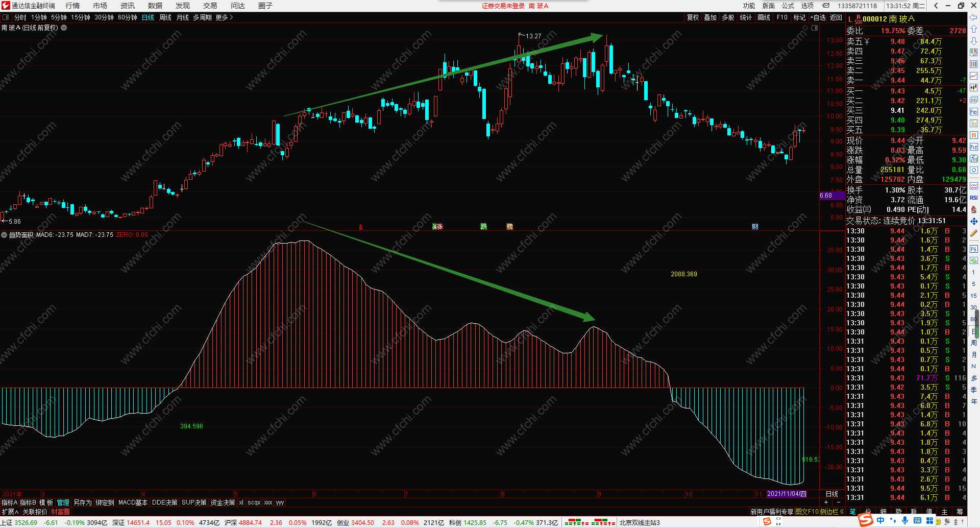The width and height of the screenshot is (980, 528).
Task: Click the 财 marker on price chart
Action: click(755, 227)
